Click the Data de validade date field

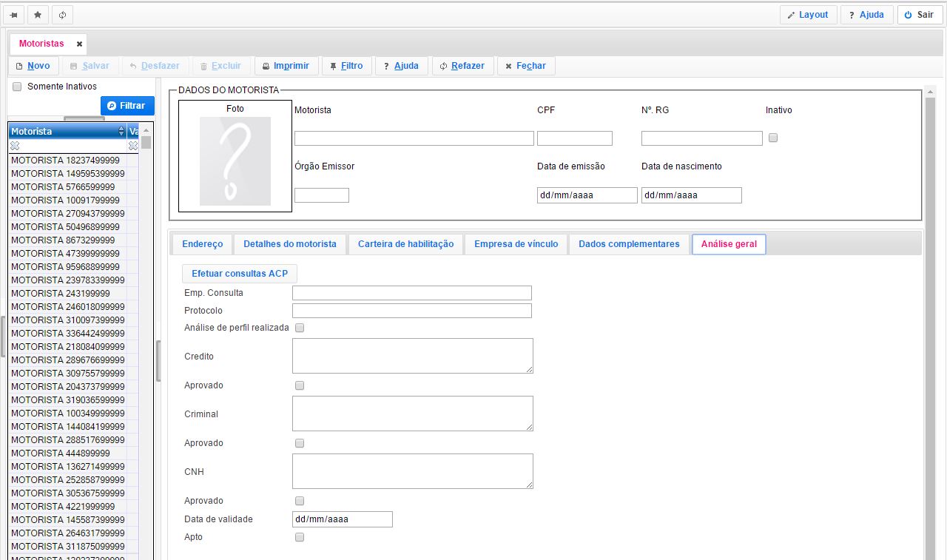pos(343,519)
